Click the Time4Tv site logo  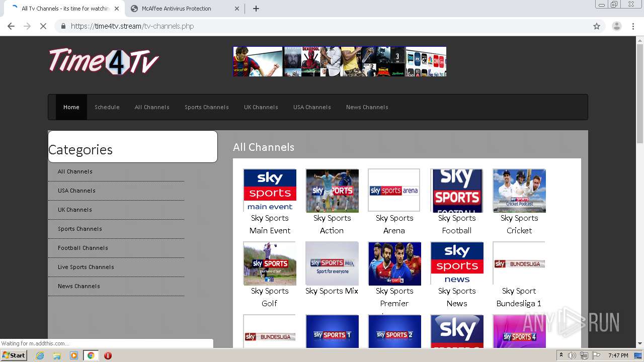[x=104, y=61]
